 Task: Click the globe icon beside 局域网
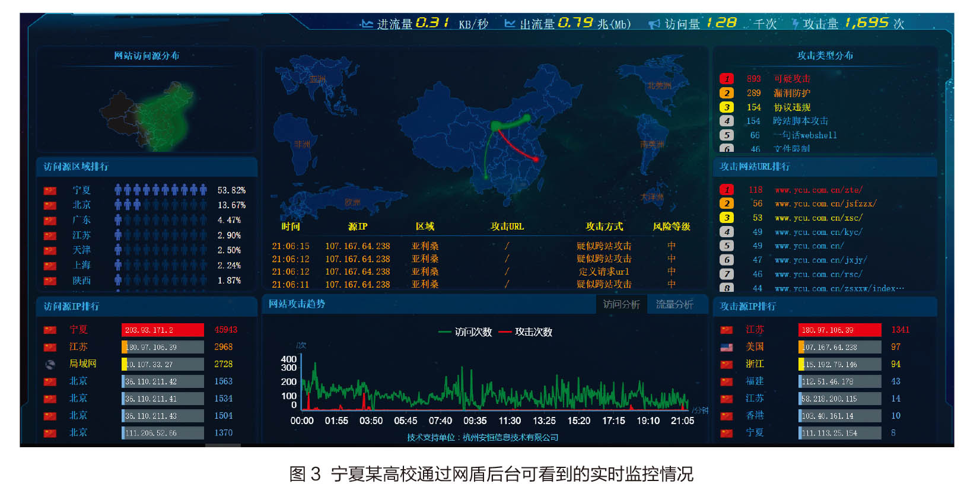pos(50,364)
